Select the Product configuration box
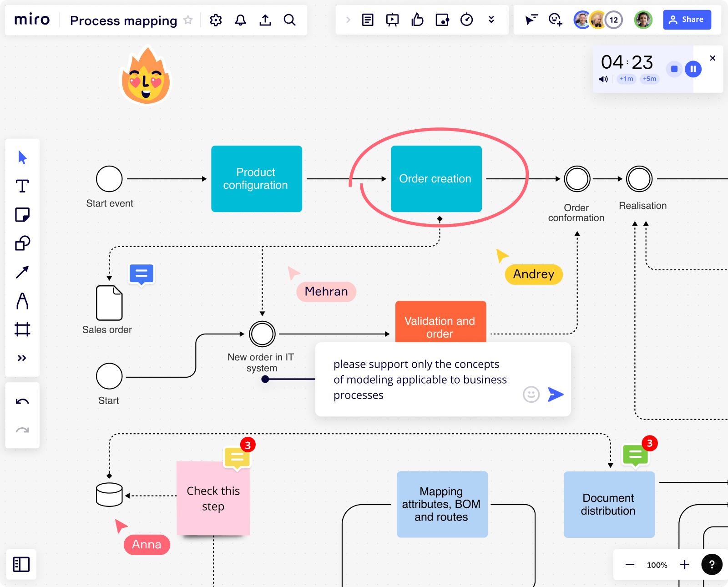 [x=257, y=179]
